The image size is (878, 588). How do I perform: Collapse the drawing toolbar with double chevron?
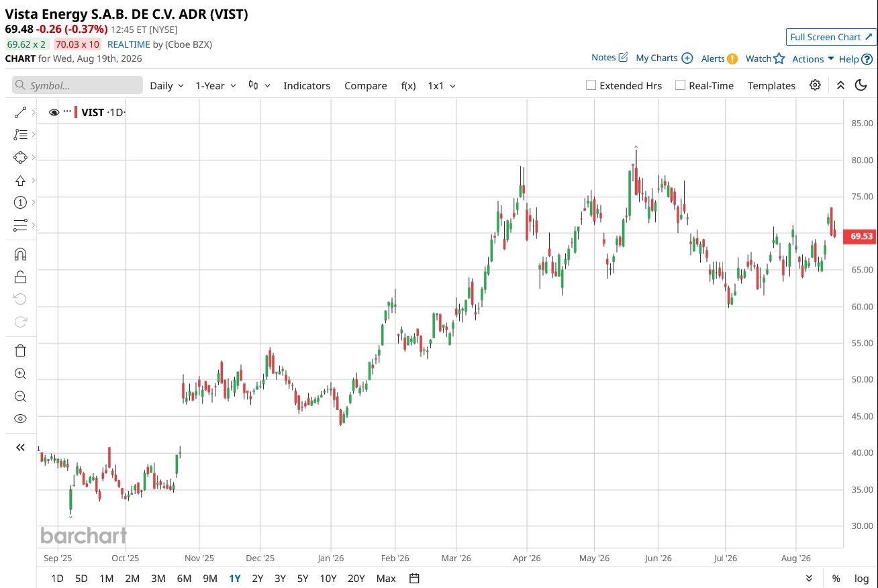(20, 447)
